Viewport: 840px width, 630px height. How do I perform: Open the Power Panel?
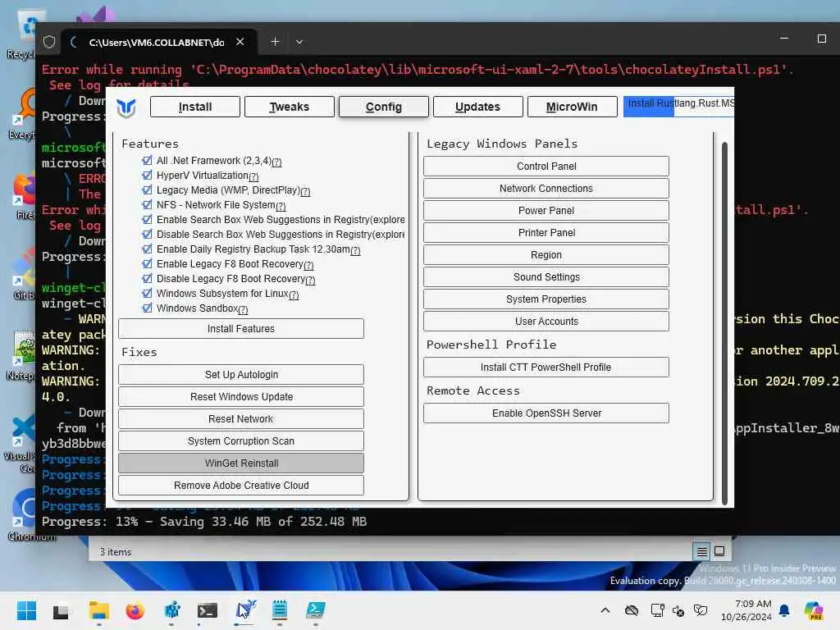546,211
